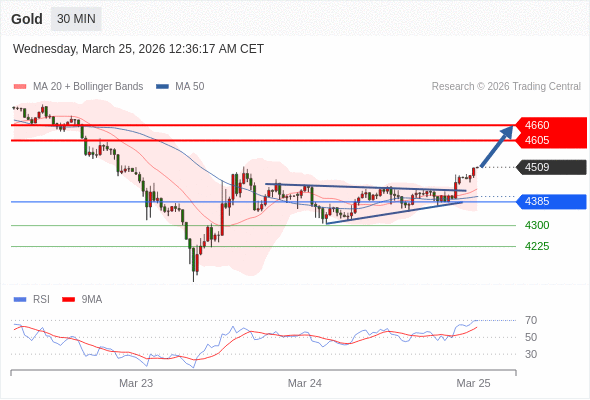Click the 4660 resistance price label
Screen dimensions: 590x400
coord(551,125)
